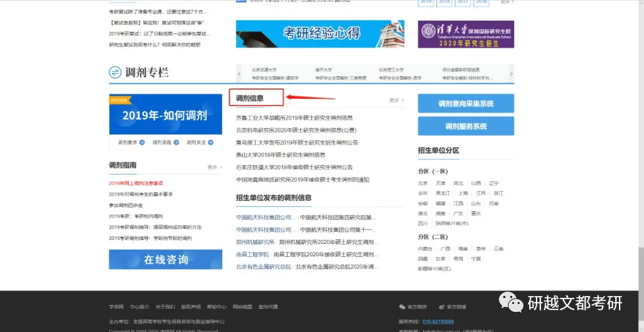This screenshot has width=644, height=332.
Task: Open 中国地震局地质研究所2019年接收硕士考生调剂的通知
Action: 303,179
